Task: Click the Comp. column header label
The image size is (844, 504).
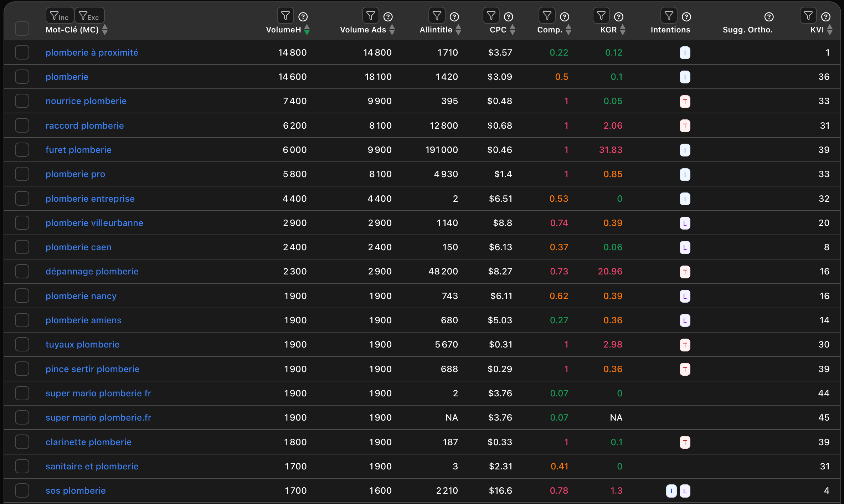Action: (x=549, y=30)
